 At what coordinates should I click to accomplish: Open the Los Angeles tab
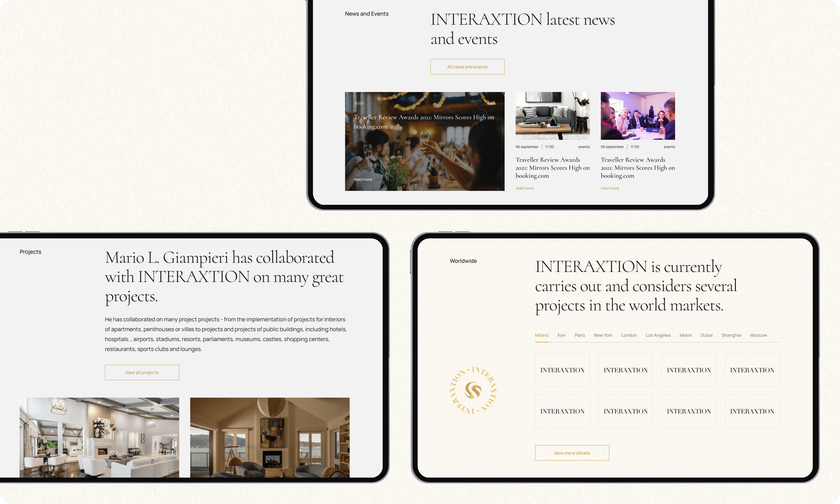[658, 335]
